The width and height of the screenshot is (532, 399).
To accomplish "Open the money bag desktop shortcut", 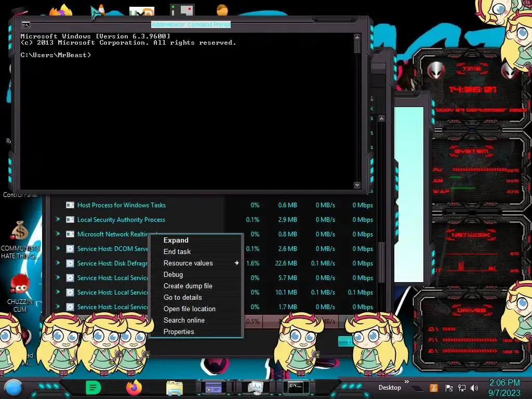I will tap(20, 230).
